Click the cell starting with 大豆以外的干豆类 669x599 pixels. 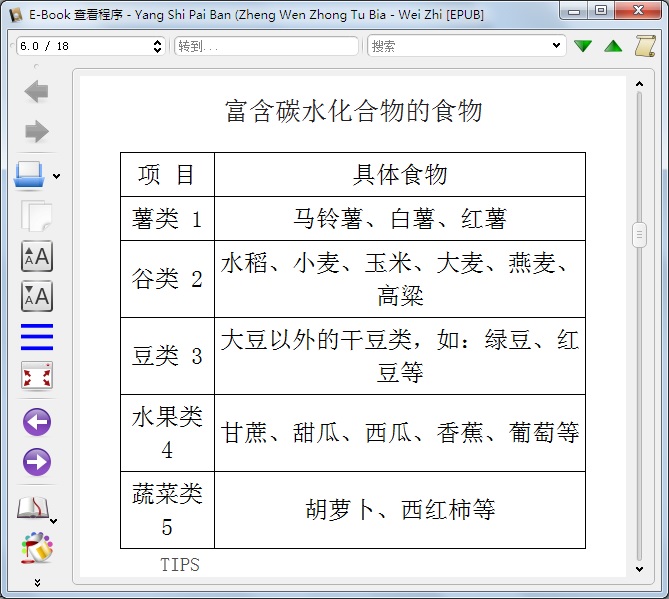400,356
